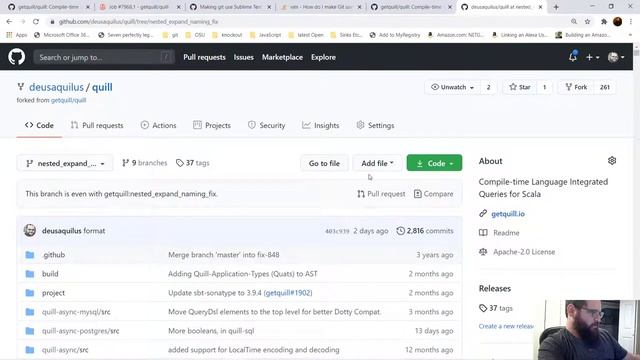Viewport: 640px width, 360px height.
Task: Open the Adding Quill-Application-Types commit message
Action: tap(243, 274)
